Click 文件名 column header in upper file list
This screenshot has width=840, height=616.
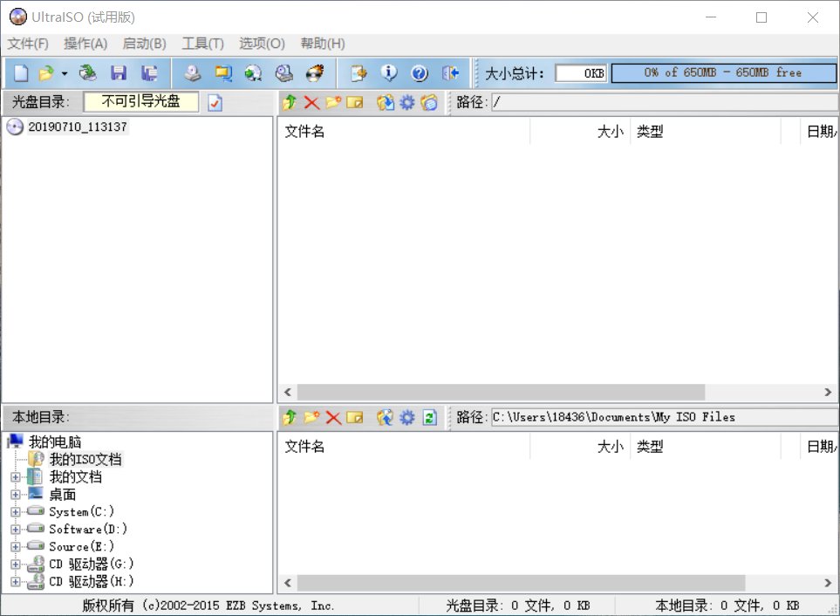coord(305,132)
